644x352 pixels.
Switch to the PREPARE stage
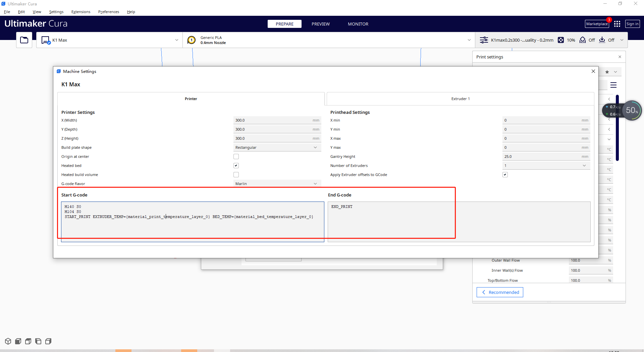(x=284, y=24)
